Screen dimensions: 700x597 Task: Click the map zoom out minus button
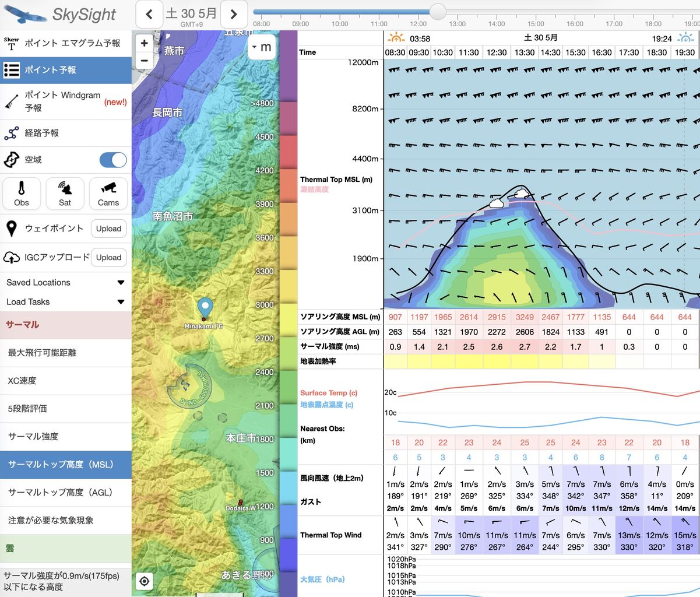click(145, 60)
